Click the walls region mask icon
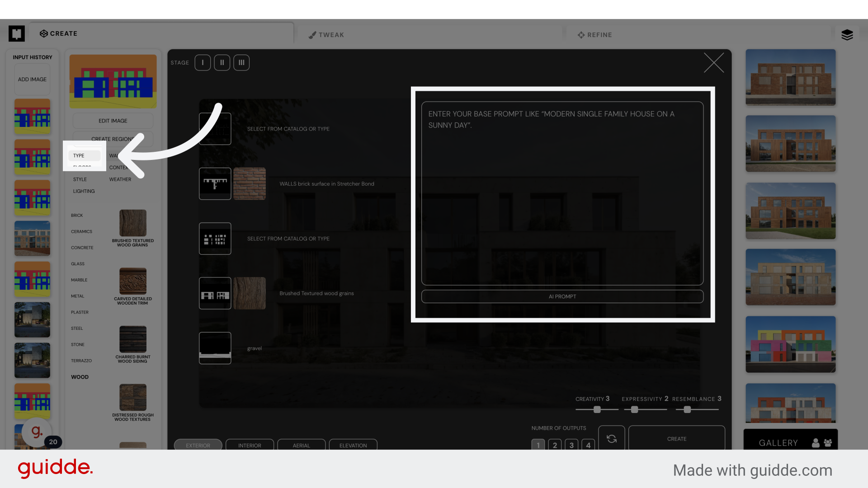This screenshot has height=488, width=868. pos(215,183)
